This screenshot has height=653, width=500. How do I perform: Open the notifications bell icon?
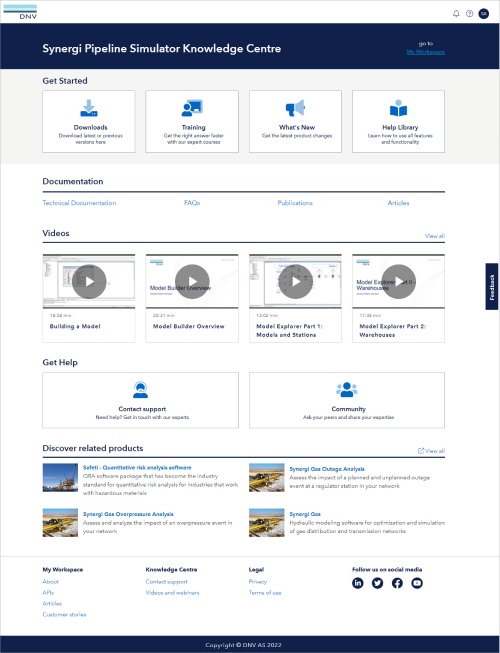456,14
